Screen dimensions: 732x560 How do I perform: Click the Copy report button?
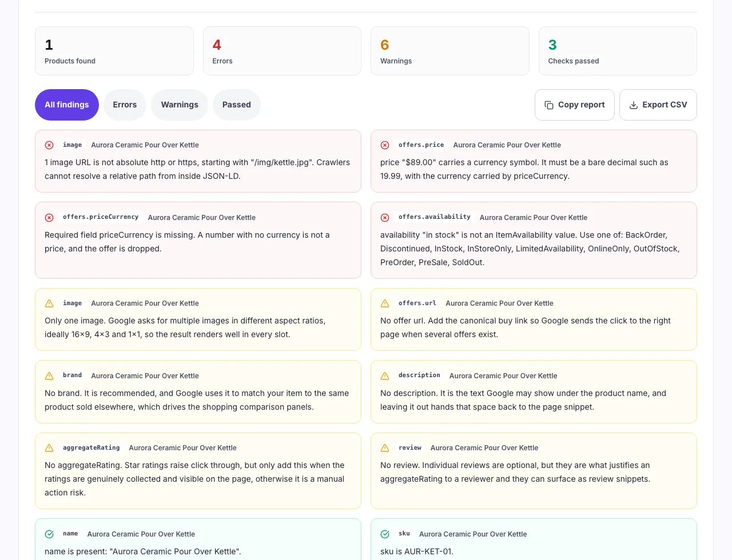tap(575, 105)
